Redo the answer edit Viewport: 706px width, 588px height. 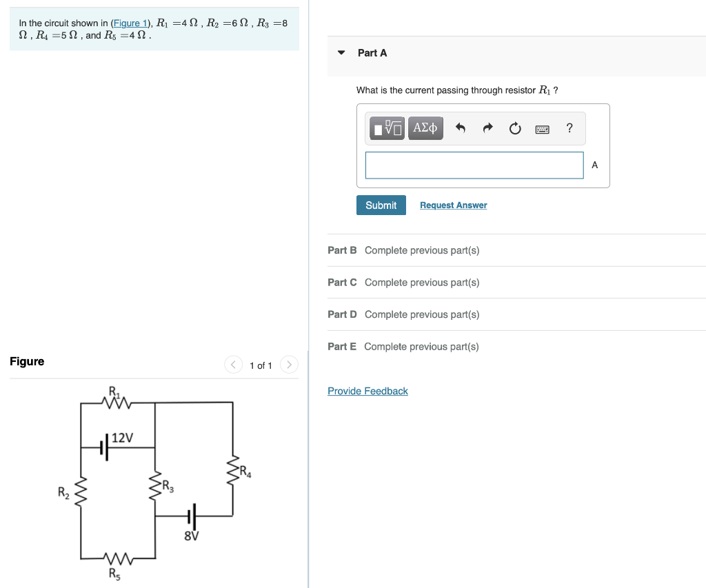point(487,128)
